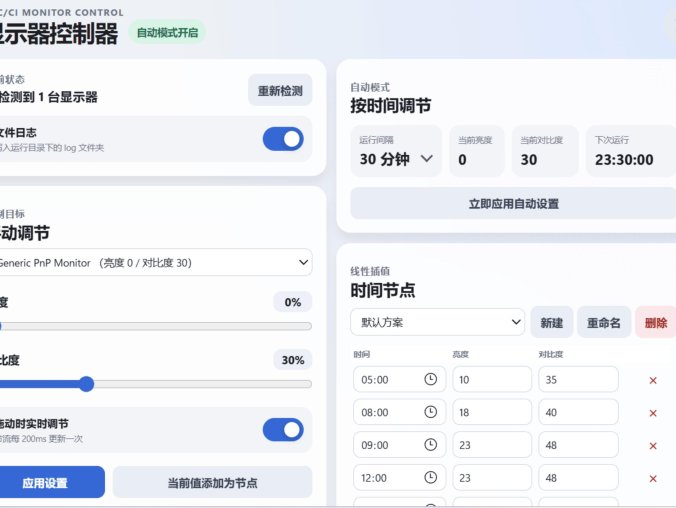Click the 30% contrast value badge
Viewport: 676px width, 508px height.
click(292, 360)
